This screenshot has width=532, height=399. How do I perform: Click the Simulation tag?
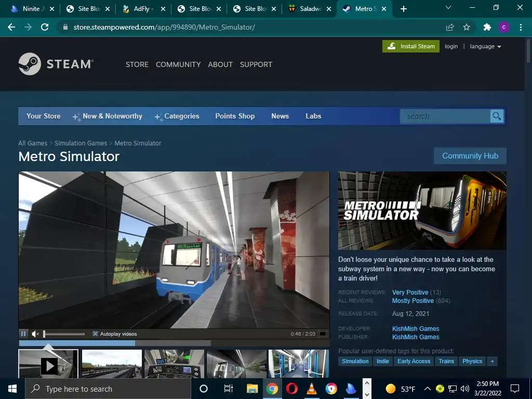tap(355, 362)
